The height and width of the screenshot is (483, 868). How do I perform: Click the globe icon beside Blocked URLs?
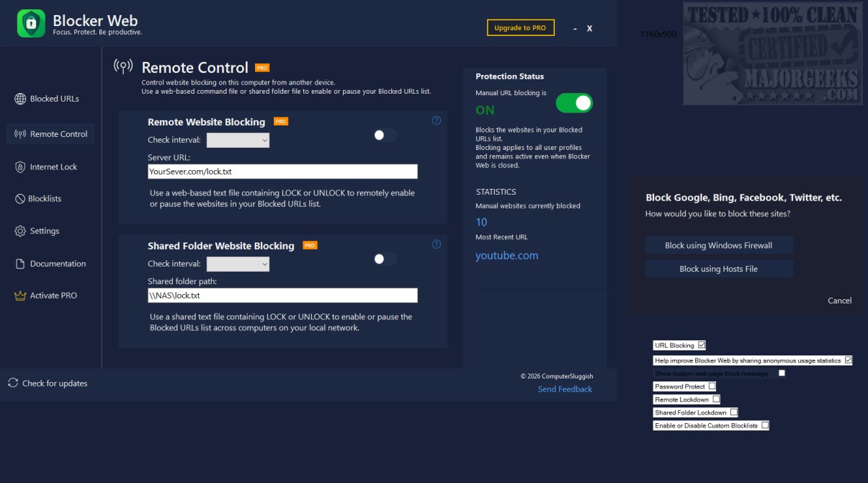tap(20, 99)
